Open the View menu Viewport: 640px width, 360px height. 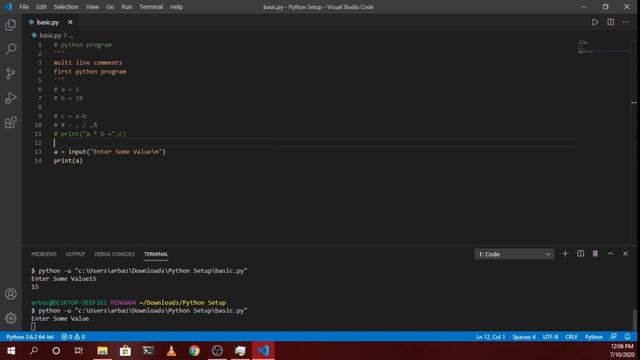pyautogui.click(x=92, y=7)
